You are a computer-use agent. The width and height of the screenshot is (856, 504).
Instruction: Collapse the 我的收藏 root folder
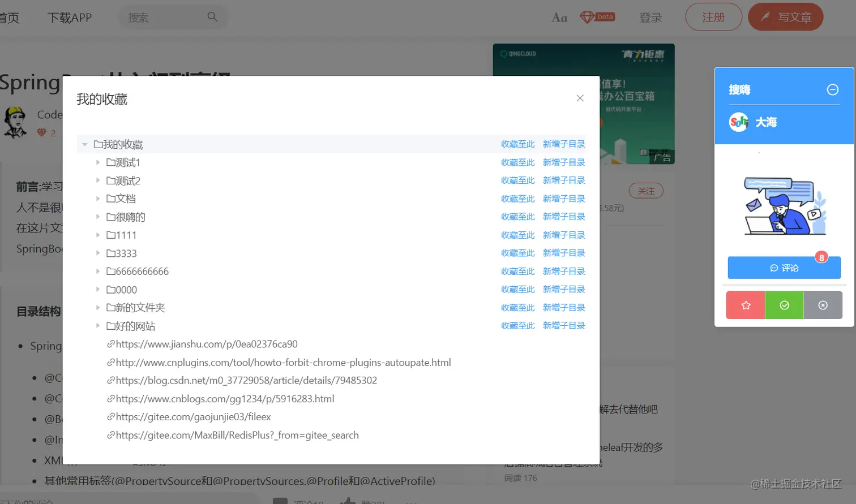[85, 145]
